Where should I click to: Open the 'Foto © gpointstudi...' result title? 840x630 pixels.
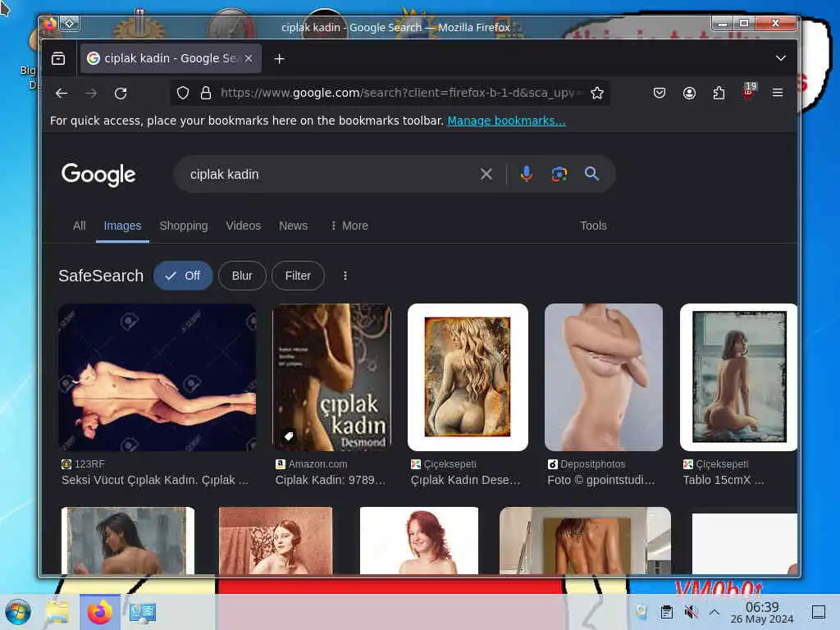tap(601, 480)
